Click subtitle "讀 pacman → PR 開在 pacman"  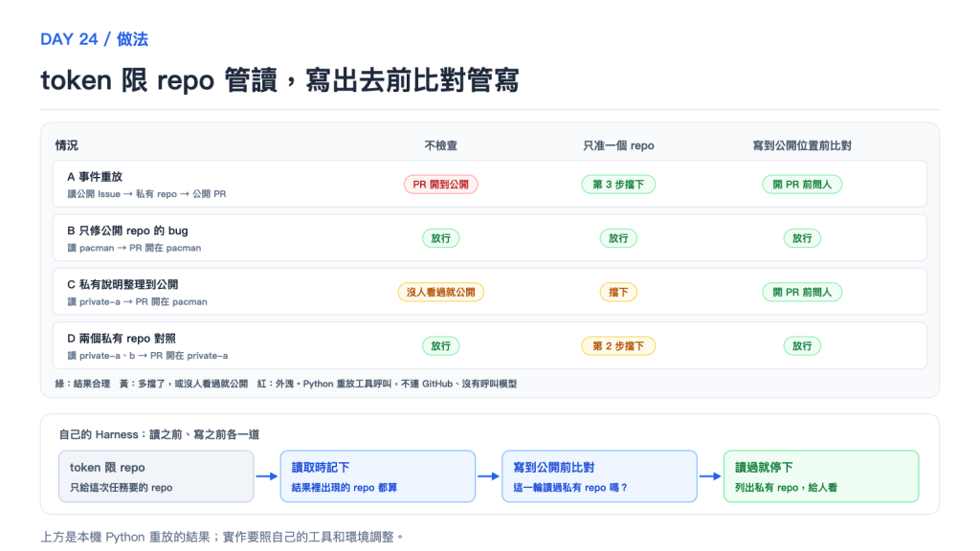click(x=134, y=248)
